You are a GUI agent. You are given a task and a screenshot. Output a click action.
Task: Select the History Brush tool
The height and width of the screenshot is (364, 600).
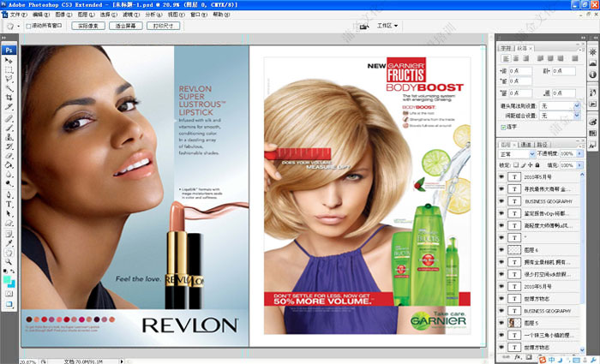tap(9, 146)
